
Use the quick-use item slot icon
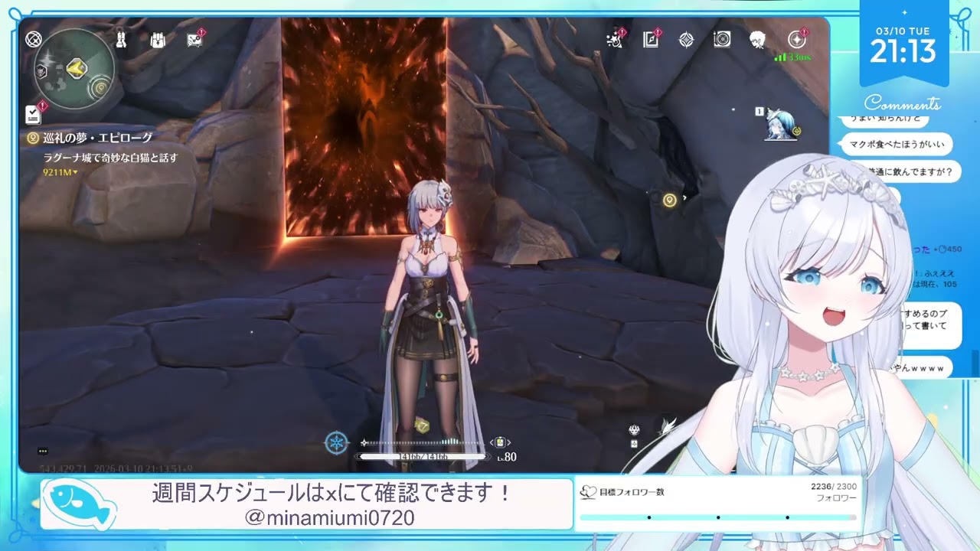(500, 442)
